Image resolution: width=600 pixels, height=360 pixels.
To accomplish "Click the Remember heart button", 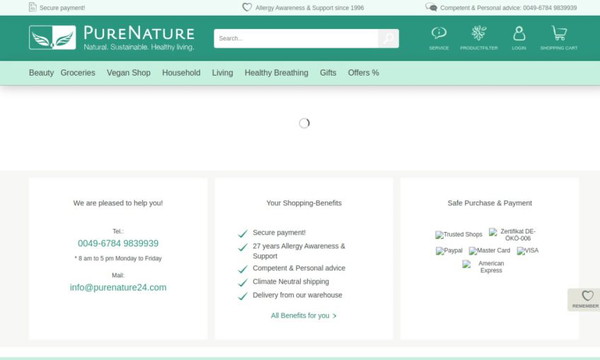I will [585, 300].
